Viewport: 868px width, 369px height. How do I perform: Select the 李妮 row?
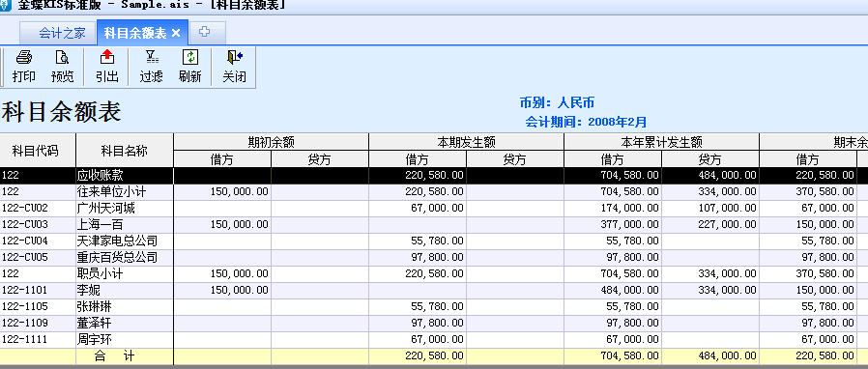pyautogui.click(x=434, y=290)
